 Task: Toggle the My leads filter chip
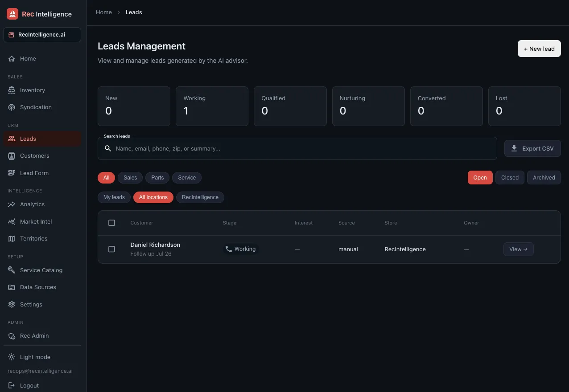(114, 197)
